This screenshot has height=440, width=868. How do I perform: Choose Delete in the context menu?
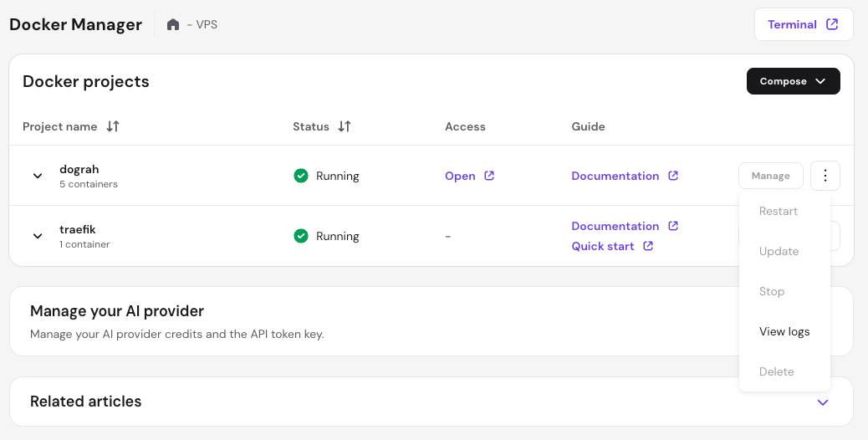tap(776, 371)
